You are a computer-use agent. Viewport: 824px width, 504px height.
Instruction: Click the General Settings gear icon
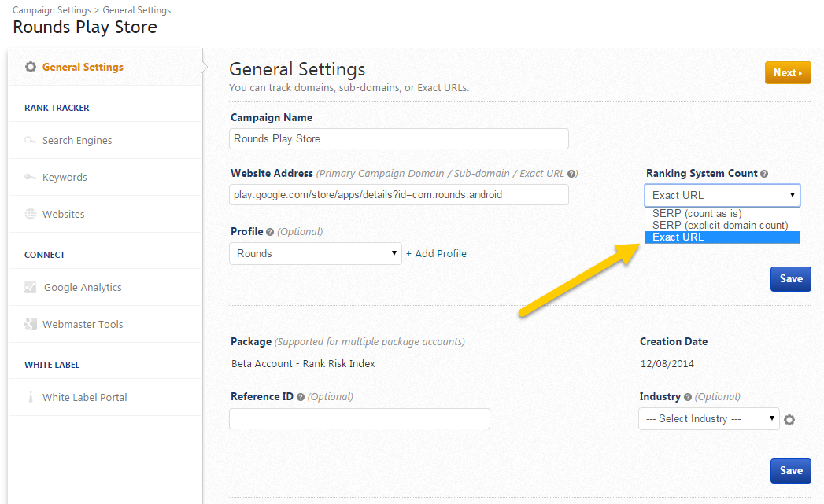31,67
